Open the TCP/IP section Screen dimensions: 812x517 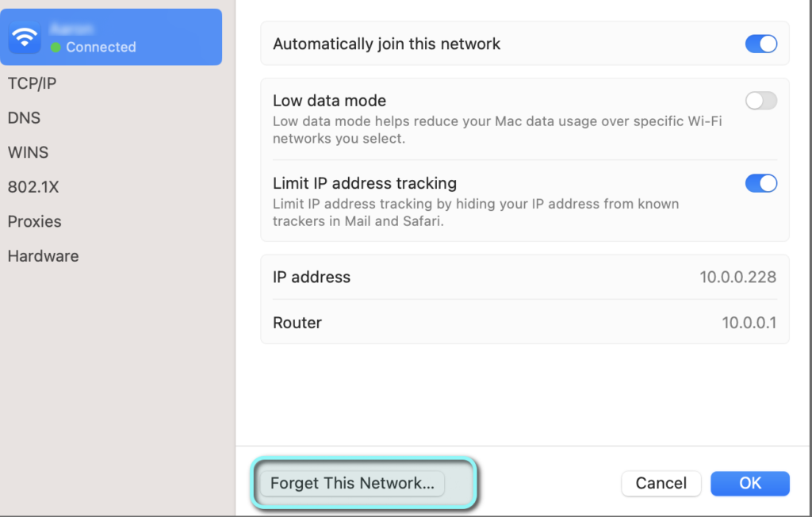[32, 83]
